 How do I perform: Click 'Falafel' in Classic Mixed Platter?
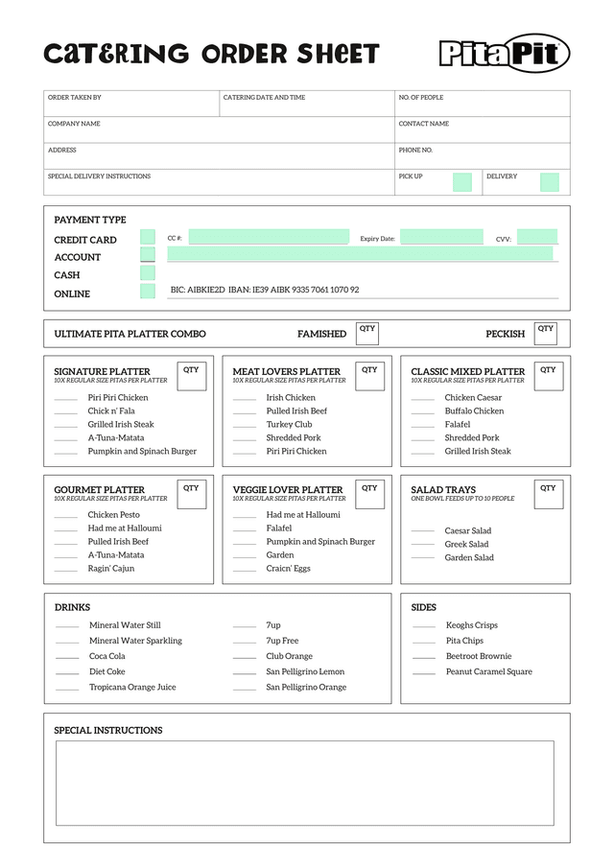coord(458,424)
